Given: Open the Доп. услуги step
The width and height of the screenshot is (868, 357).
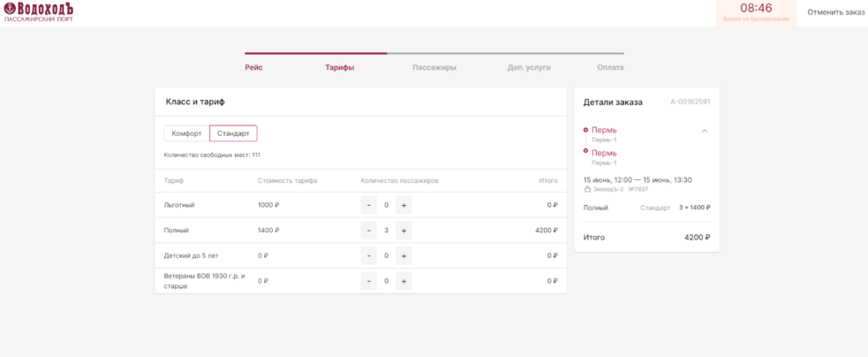Looking at the screenshot, I should tap(529, 68).
